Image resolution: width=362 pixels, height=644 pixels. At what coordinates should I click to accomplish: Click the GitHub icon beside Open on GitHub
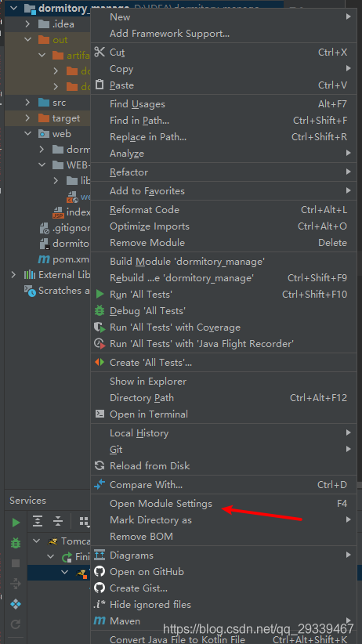(100, 572)
